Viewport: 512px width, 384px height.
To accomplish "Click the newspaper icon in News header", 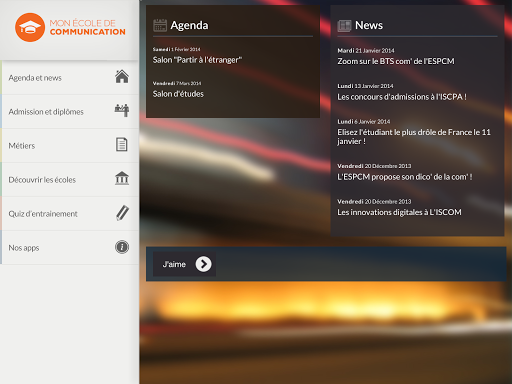I will (x=344, y=26).
